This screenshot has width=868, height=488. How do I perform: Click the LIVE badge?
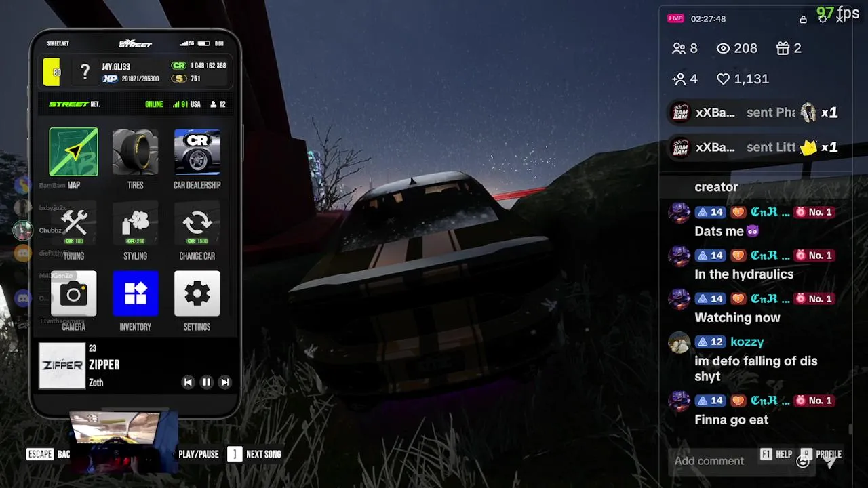(675, 18)
